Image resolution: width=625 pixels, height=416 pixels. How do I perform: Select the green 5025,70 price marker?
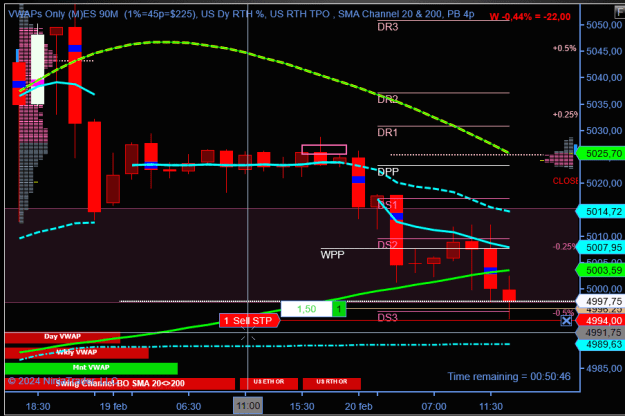(x=601, y=153)
